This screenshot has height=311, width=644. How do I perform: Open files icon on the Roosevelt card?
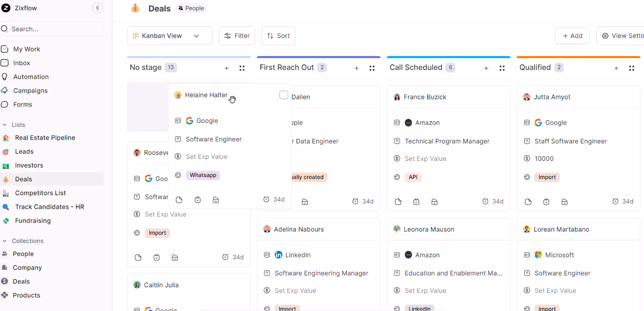click(x=175, y=258)
